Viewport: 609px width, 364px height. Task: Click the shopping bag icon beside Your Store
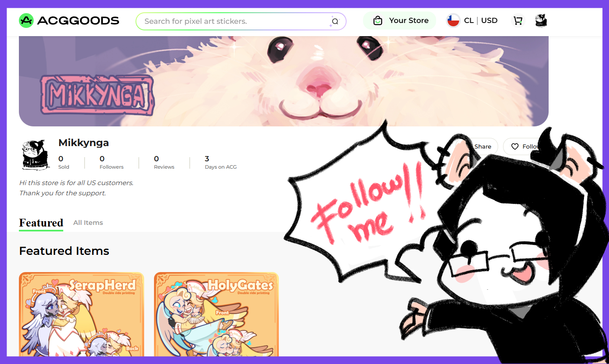[377, 21]
